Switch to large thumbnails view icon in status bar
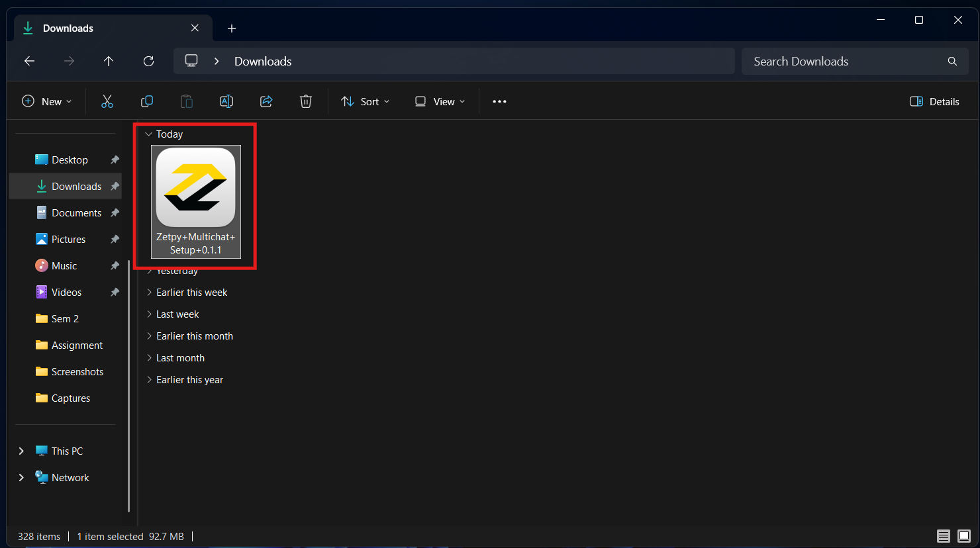Screen dimensions: 980x548 coord(964,536)
